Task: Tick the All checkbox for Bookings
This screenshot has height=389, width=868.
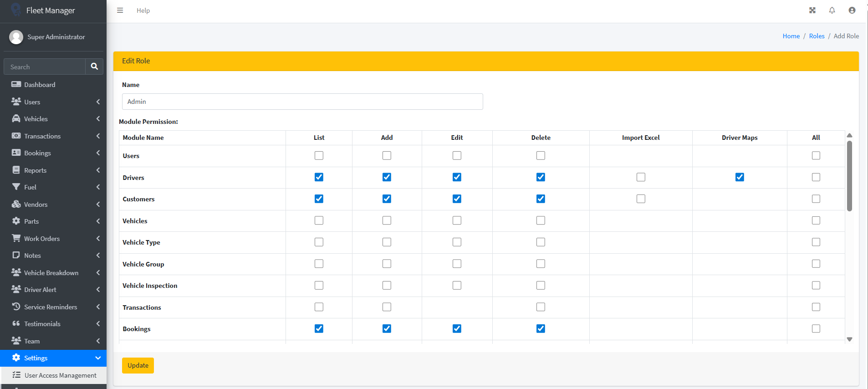Action: (x=816, y=329)
